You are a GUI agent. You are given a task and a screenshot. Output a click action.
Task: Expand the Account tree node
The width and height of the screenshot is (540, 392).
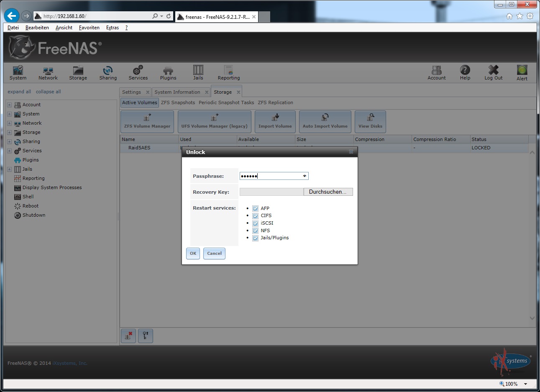9,105
